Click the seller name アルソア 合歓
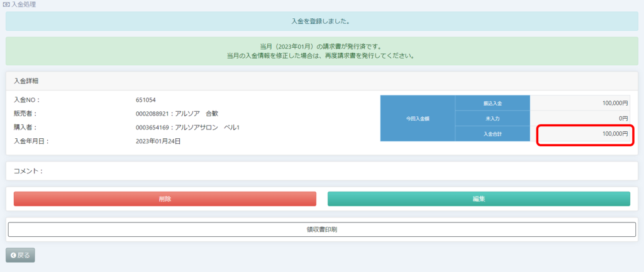The image size is (644, 272). point(177,114)
